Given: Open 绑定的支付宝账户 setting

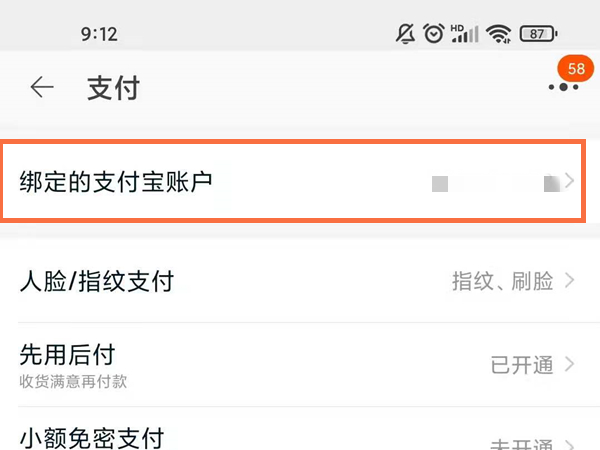Looking at the screenshot, I should pos(293,181).
